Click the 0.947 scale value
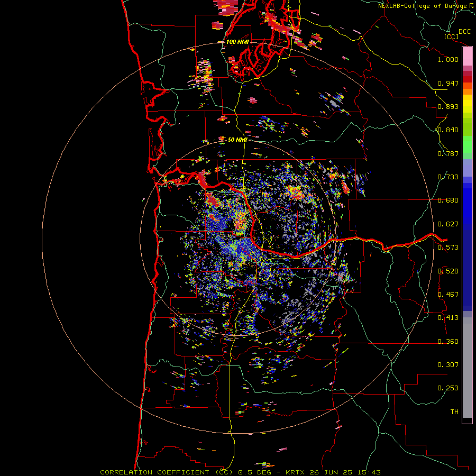476x476 pixels. pos(448,83)
